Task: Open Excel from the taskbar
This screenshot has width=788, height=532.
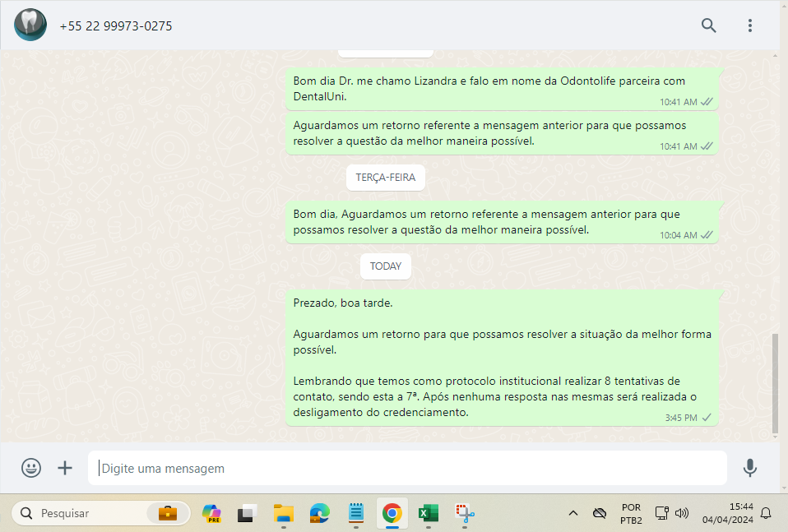Action: pyautogui.click(x=429, y=513)
